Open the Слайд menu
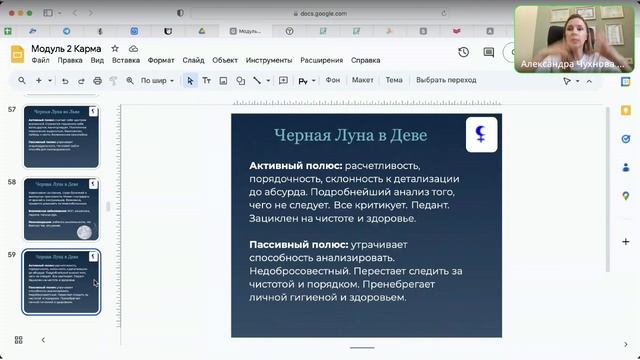The image size is (640, 360). (193, 60)
